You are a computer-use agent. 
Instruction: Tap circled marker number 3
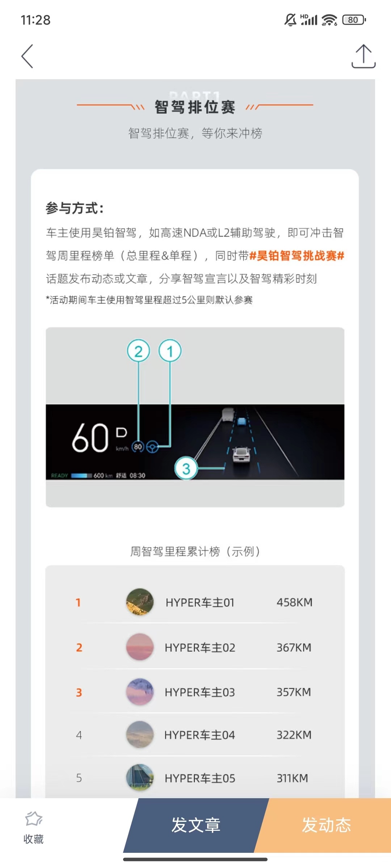click(186, 468)
